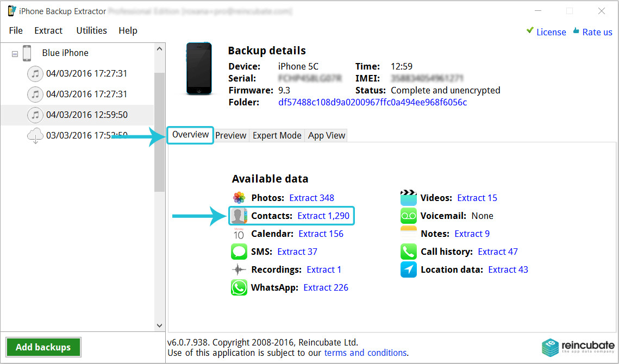Click Extract 226 WhatsApp link
This screenshot has width=619, height=364.
coord(326,287)
